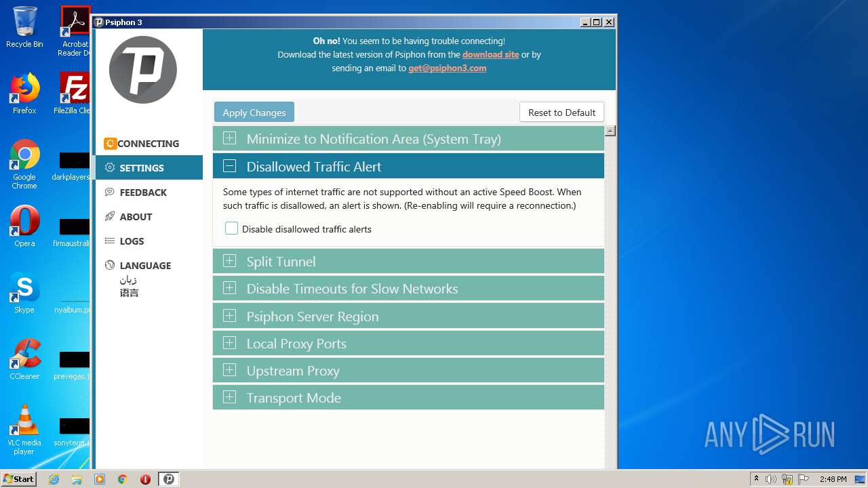Open FileZilla Client desktop shortcut
The width and height of the screenshot is (868, 488).
pos(73,94)
